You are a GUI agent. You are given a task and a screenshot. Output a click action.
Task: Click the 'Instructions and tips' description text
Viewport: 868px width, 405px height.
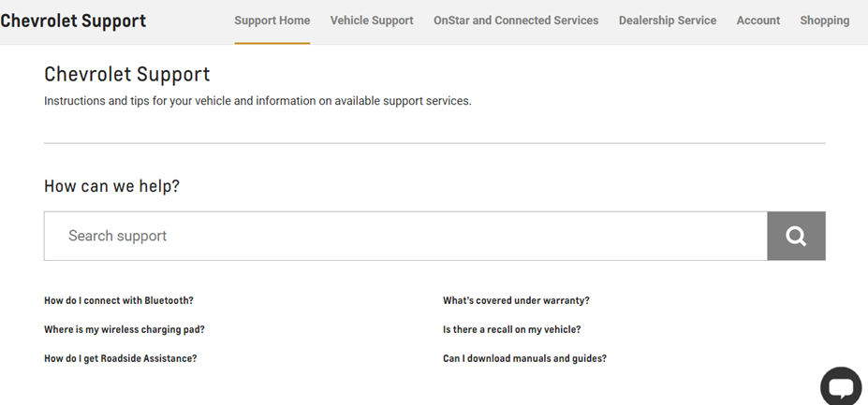(x=257, y=101)
